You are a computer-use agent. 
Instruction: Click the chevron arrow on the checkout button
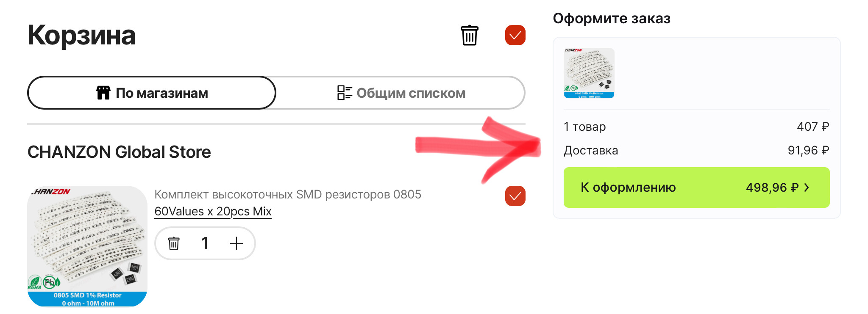(807, 187)
